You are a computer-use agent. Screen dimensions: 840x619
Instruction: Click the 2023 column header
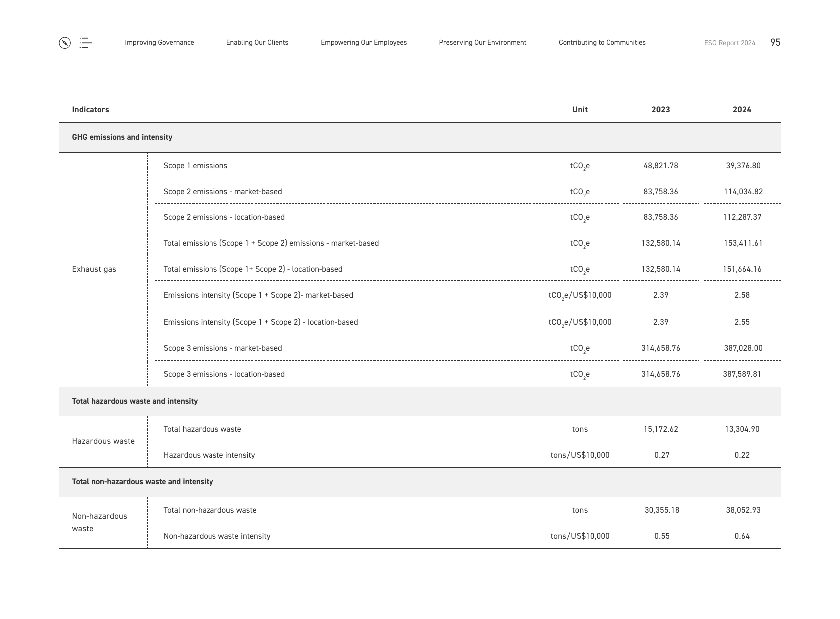(x=661, y=110)
